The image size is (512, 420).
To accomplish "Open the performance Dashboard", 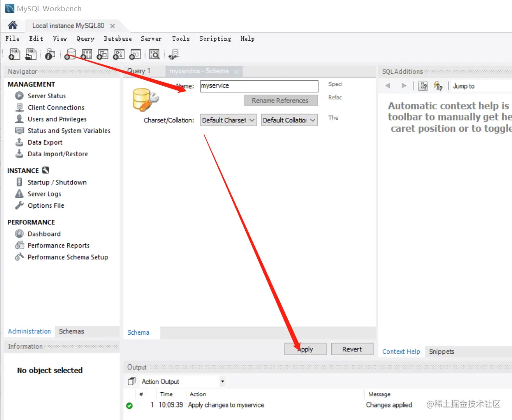I will 44,234.
